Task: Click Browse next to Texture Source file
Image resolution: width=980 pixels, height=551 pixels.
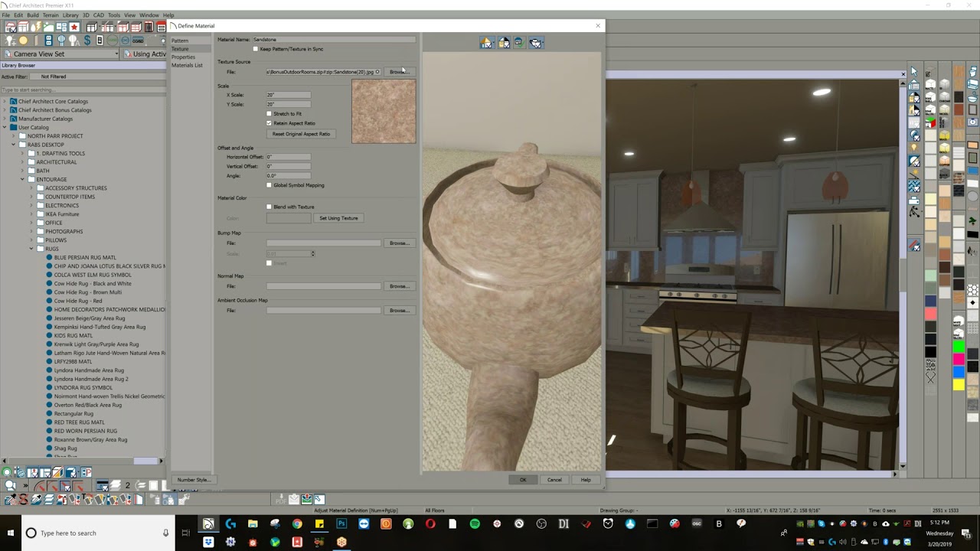Action: click(x=399, y=72)
